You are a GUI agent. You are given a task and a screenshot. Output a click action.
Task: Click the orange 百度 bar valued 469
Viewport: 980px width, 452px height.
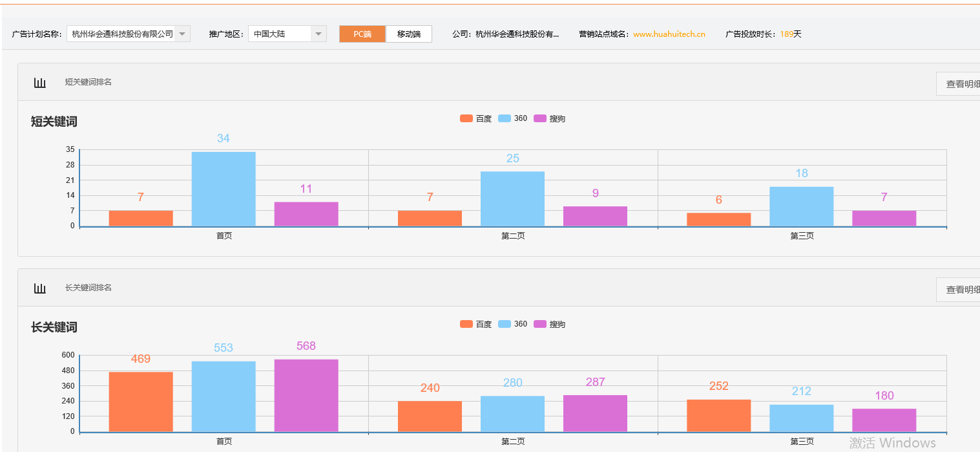[141, 402]
